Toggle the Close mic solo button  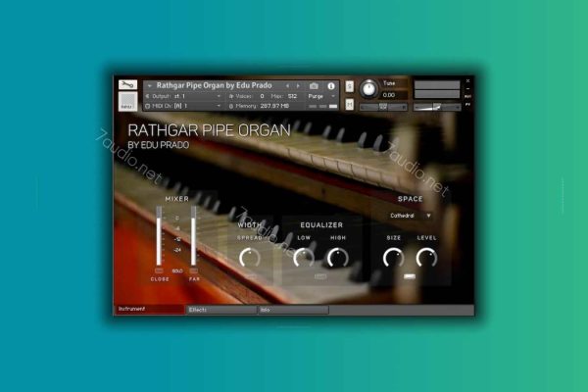coord(159,270)
